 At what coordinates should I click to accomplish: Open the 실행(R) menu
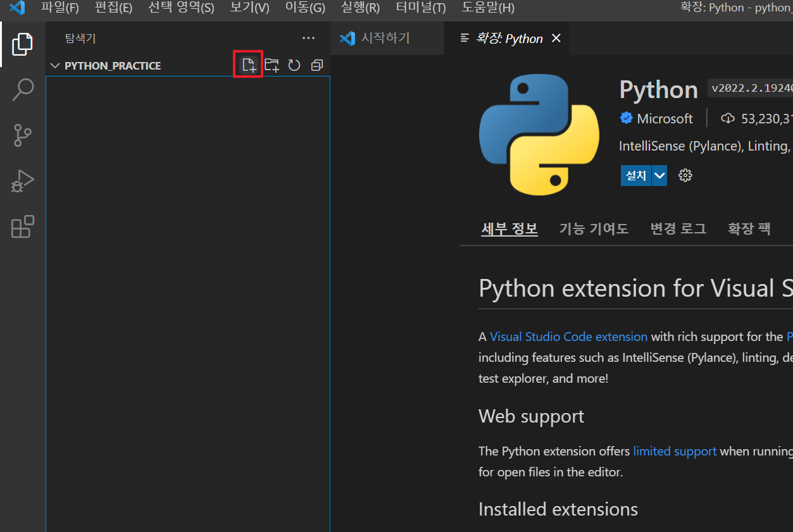coord(360,8)
